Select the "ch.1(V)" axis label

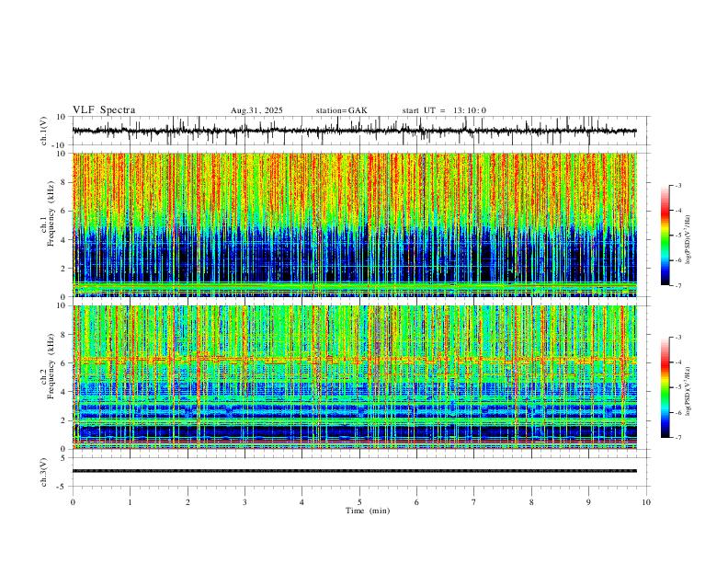pyautogui.click(x=45, y=131)
